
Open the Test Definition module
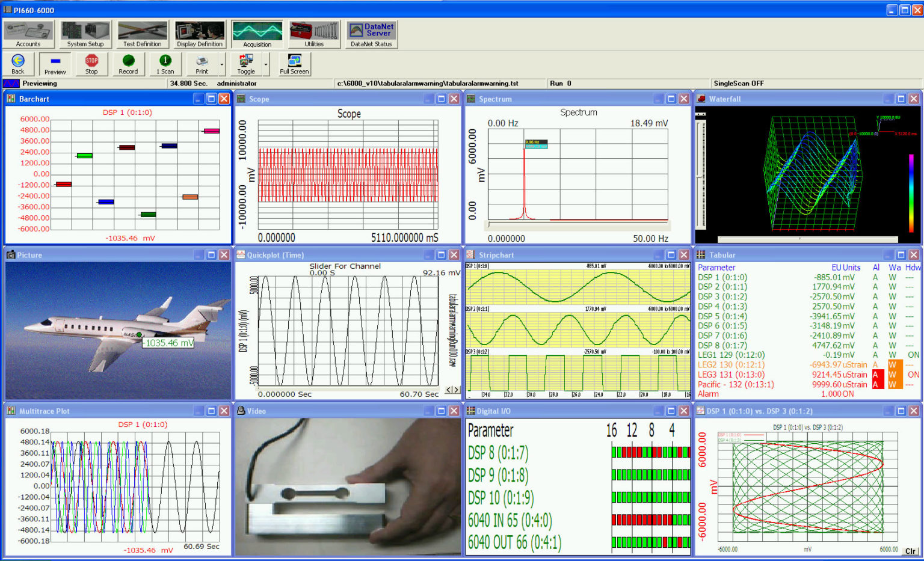click(142, 33)
